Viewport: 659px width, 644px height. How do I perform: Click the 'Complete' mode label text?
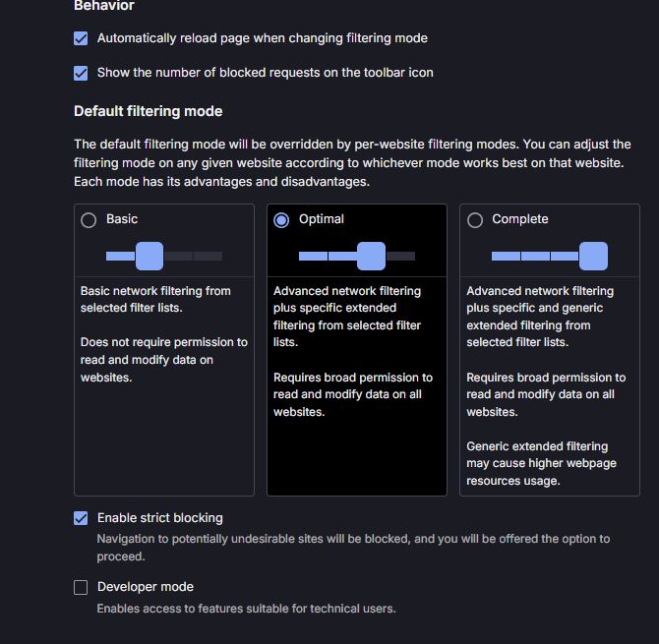520,219
